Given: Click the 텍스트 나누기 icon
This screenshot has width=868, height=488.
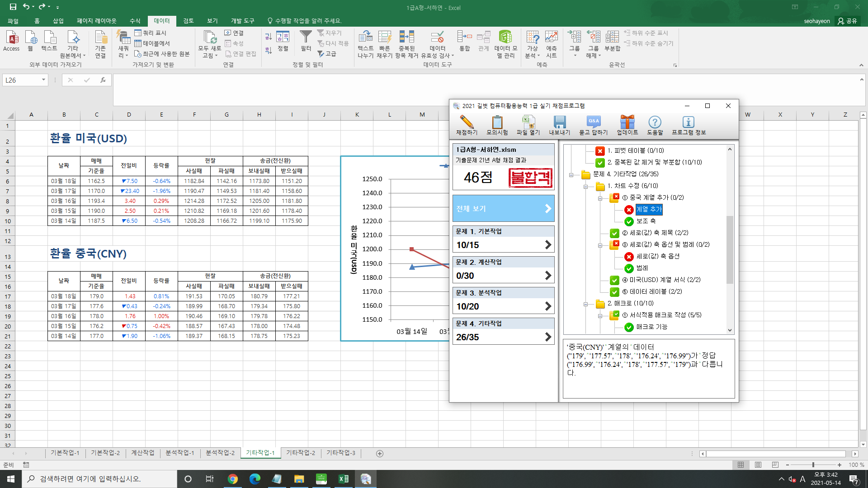Looking at the screenshot, I should [x=365, y=37].
